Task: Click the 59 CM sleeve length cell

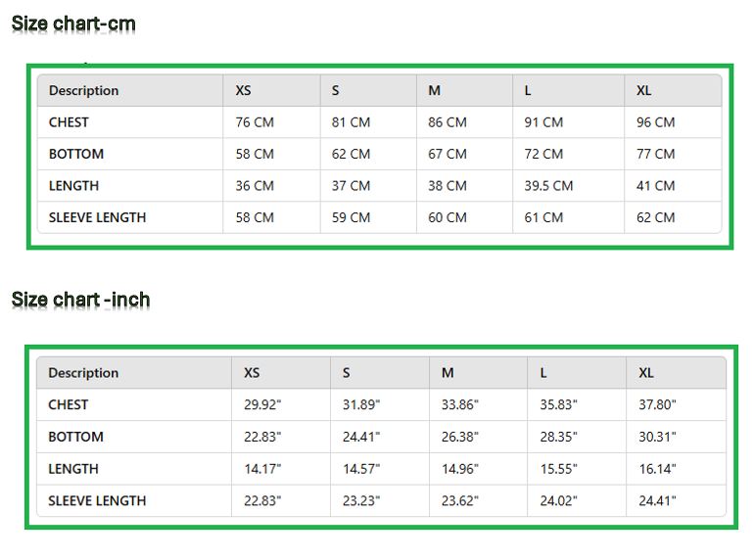Action: [x=351, y=217]
